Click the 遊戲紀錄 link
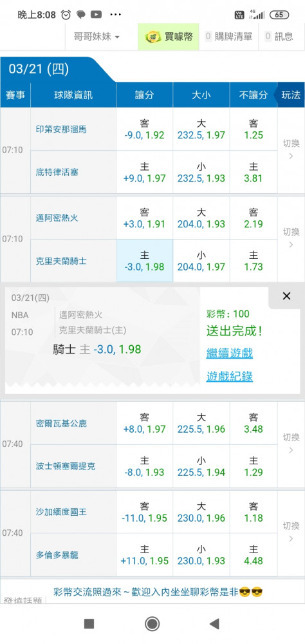The height and width of the screenshot is (644, 305). (230, 376)
